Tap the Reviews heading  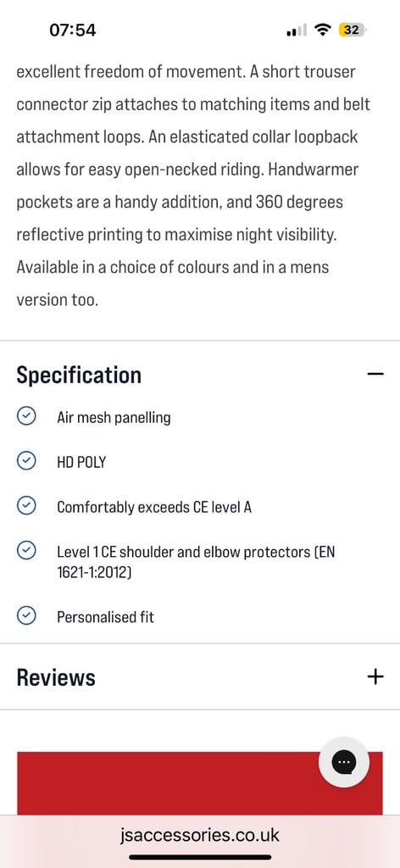(x=56, y=677)
